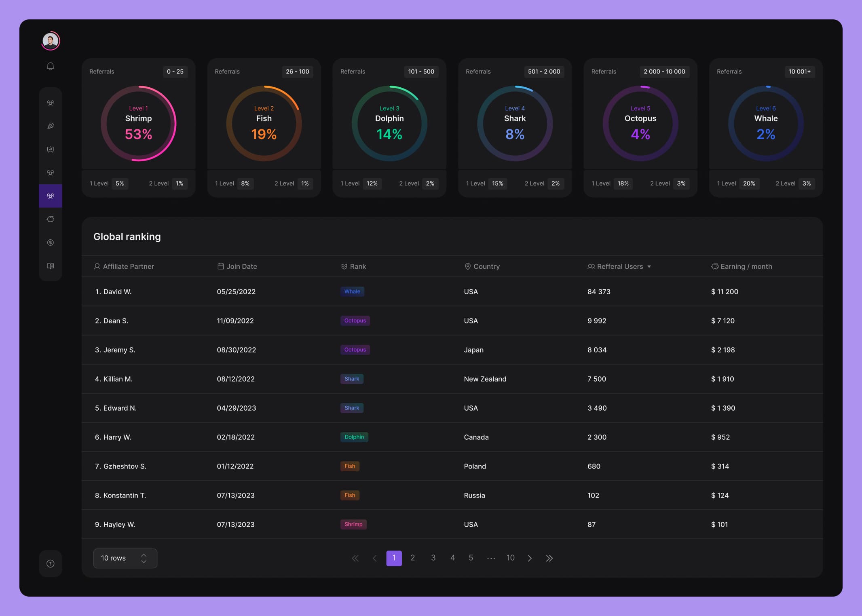The width and height of the screenshot is (862, 616).
Task: Open the 10 rows dropdown
Action: click(125, 558)
